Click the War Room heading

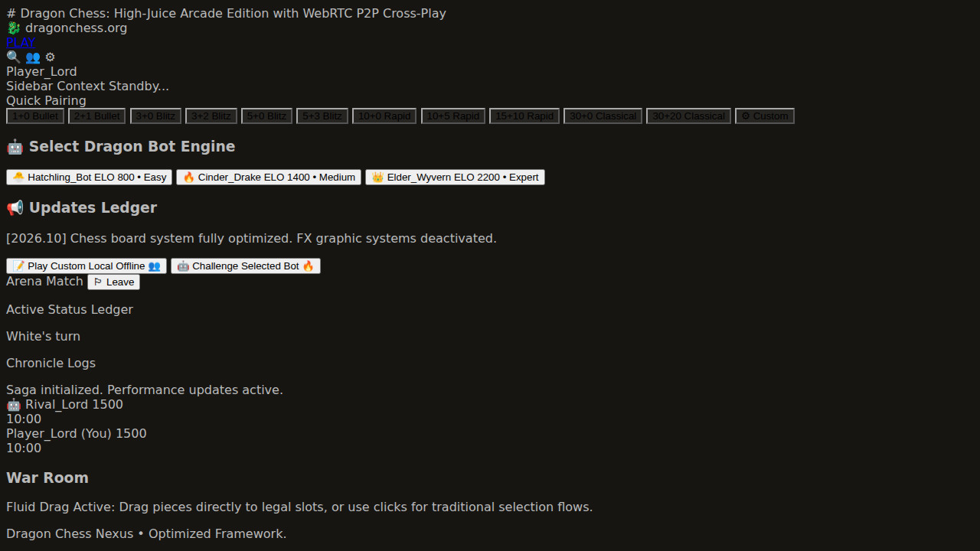(x=47, y=478)
